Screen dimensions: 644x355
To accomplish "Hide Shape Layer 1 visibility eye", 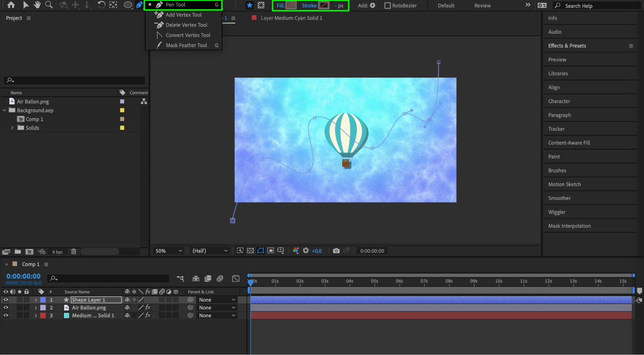I will click(x=6, y=300).
